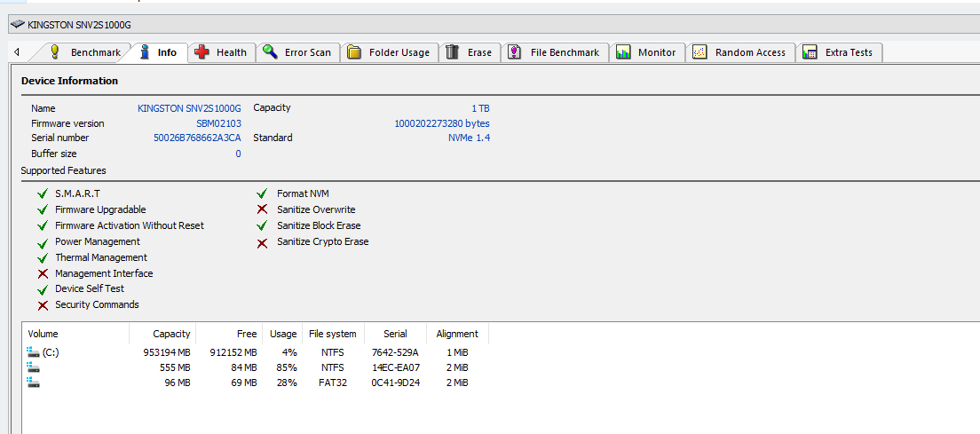Sort by the File system column header

pyautogui.click(x=333, y=334)
